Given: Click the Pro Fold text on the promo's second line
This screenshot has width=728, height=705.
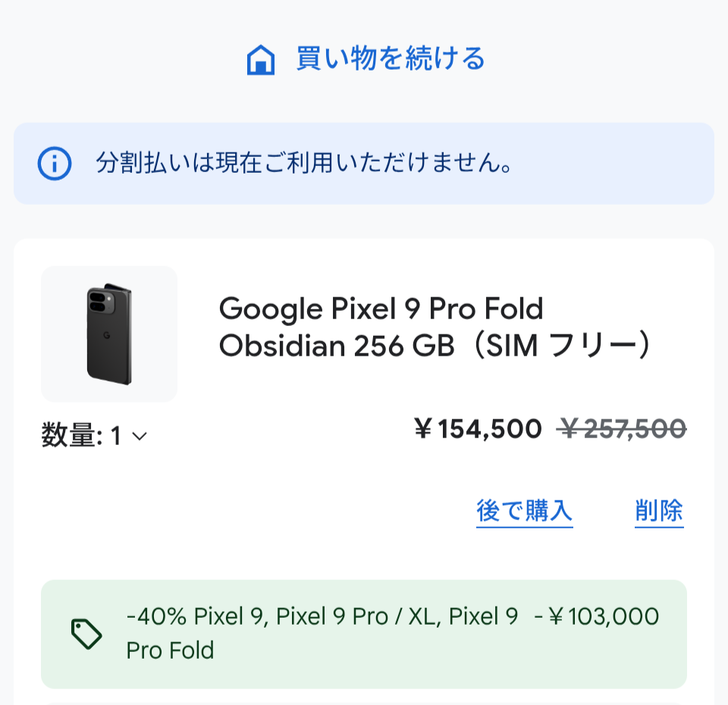Looking at the screenshot, I should click(x=170, y=650).
